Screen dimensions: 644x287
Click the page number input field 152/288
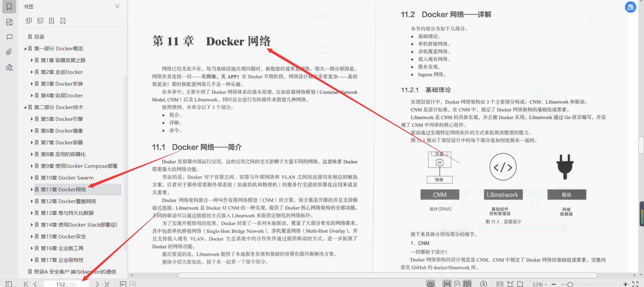66,284
